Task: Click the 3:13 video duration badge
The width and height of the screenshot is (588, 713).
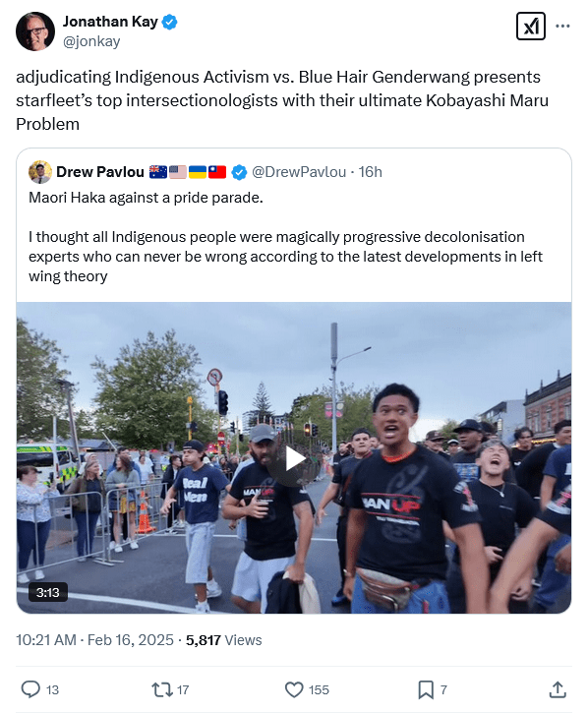Action: click(48, 592)
